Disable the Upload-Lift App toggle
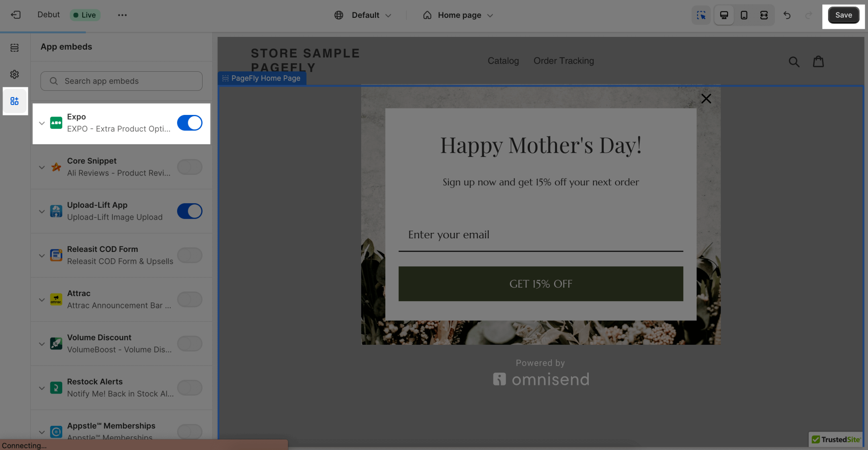 coord(189,211)
